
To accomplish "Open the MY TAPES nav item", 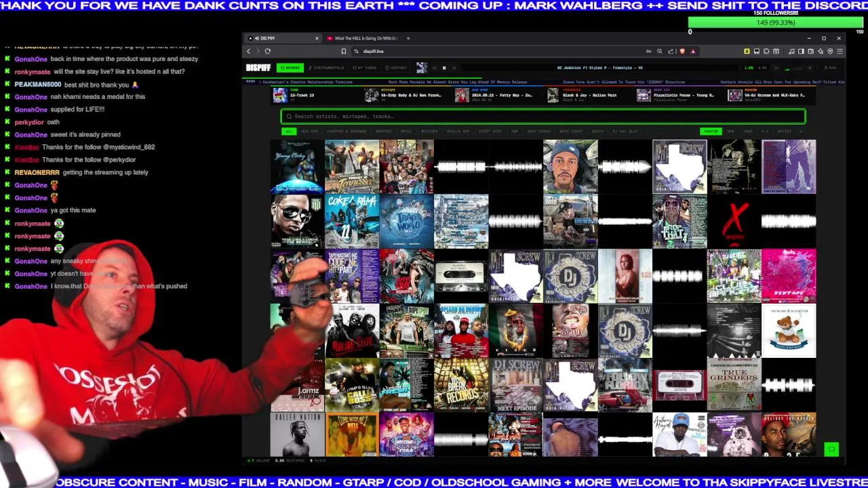I will (x=365, y=68).
